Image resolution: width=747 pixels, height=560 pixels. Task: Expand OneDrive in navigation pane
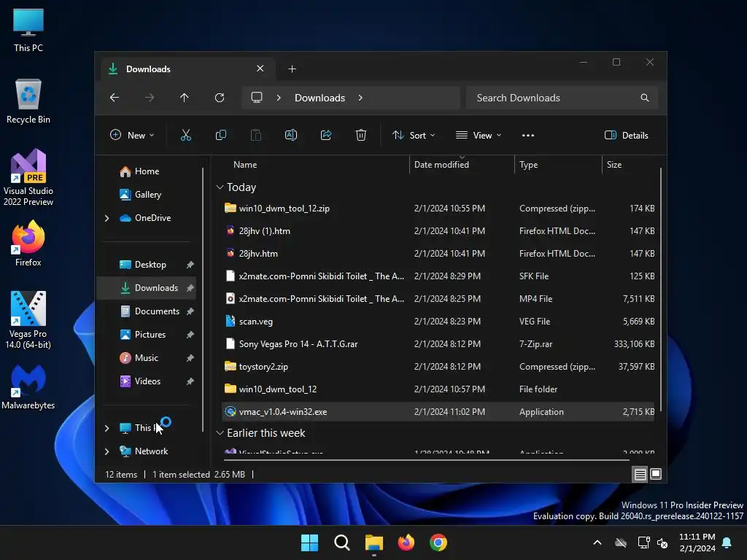(x=107, y=218)
